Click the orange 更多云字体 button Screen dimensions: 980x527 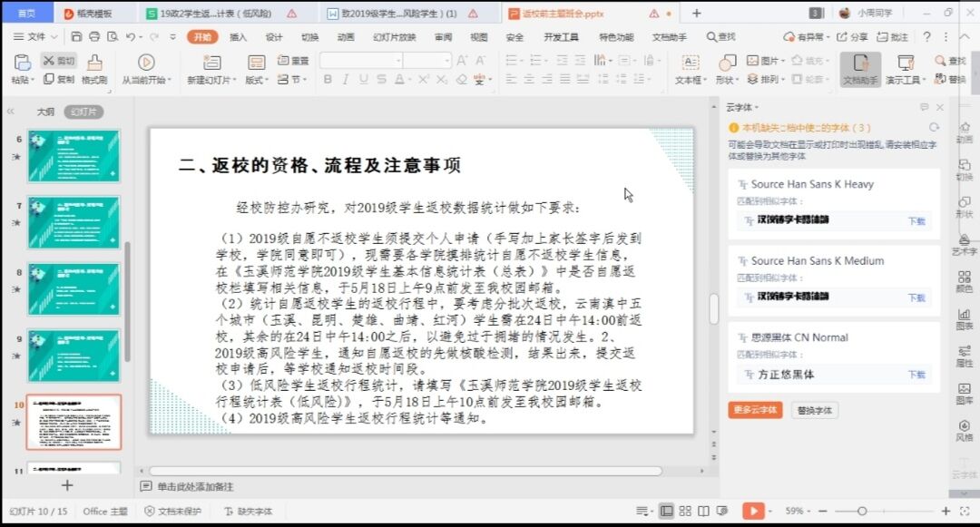click(x=754, y=410)
